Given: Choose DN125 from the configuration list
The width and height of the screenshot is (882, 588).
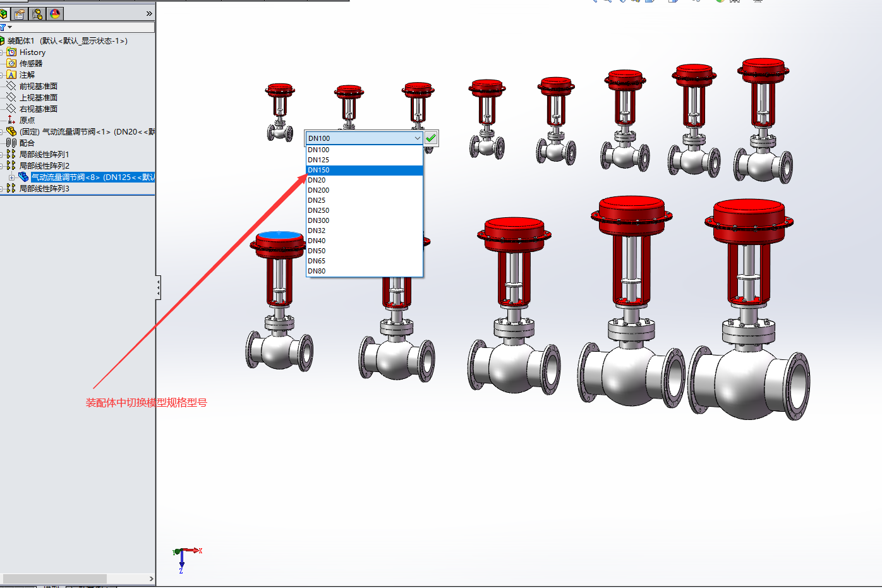Looking at the screenshot, I should tap(364, 160).
